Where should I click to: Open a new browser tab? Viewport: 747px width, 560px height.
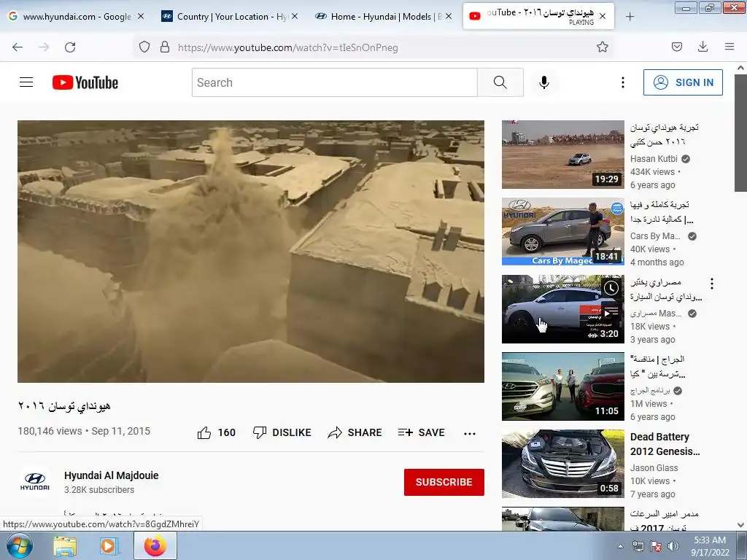(630, 17)
